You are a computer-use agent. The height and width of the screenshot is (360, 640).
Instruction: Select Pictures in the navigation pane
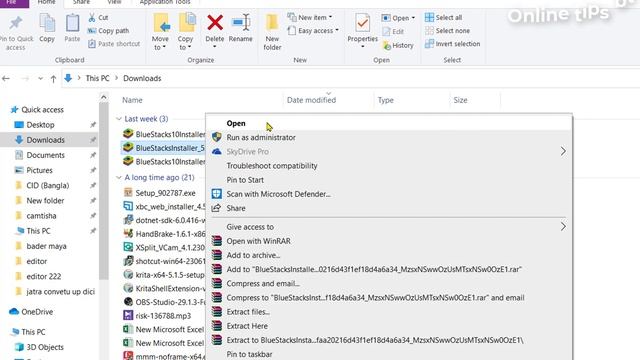tap(39, 170)
